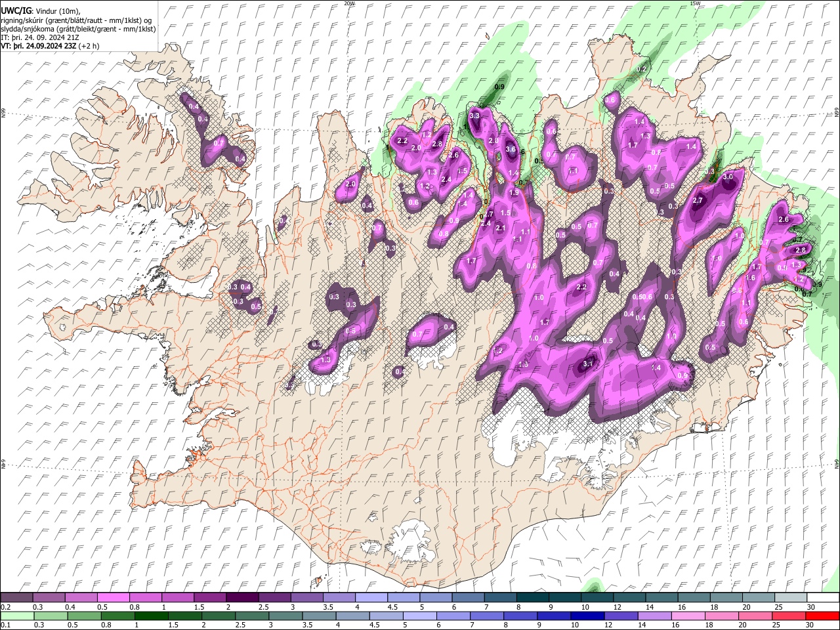Screen dimensions: 840x630
Task: Click the '64N' latitude label on left edge
Action: [x=3, y=464]
